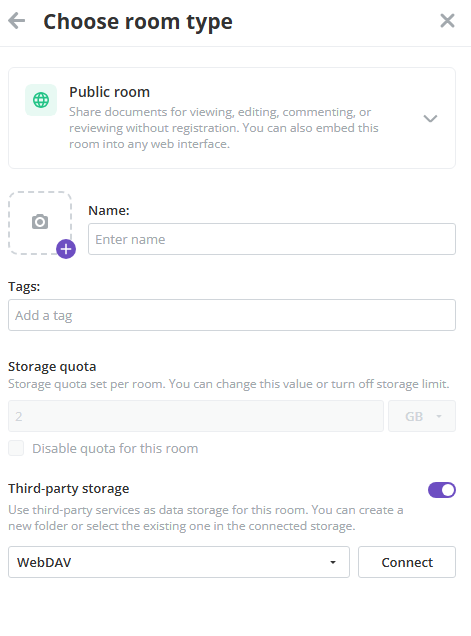
Task: Click the green globe Public room icon
Action: 41,100
